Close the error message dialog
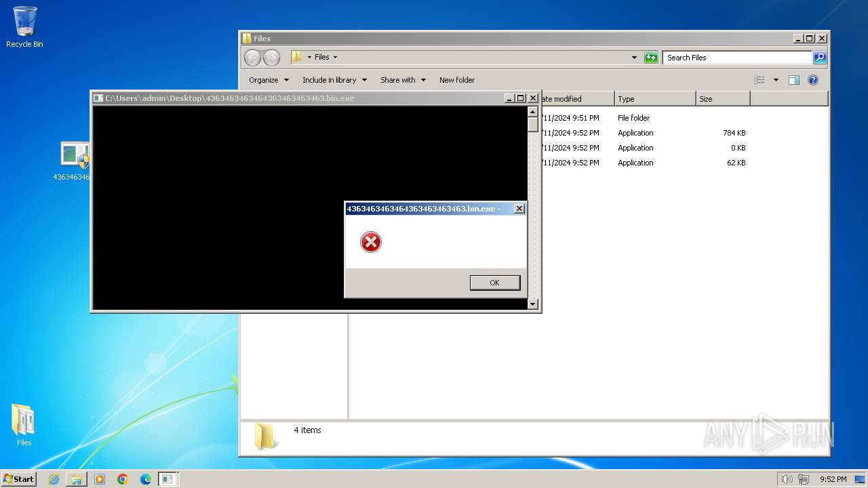Screen dimensions: 868x488 [519, 209]
